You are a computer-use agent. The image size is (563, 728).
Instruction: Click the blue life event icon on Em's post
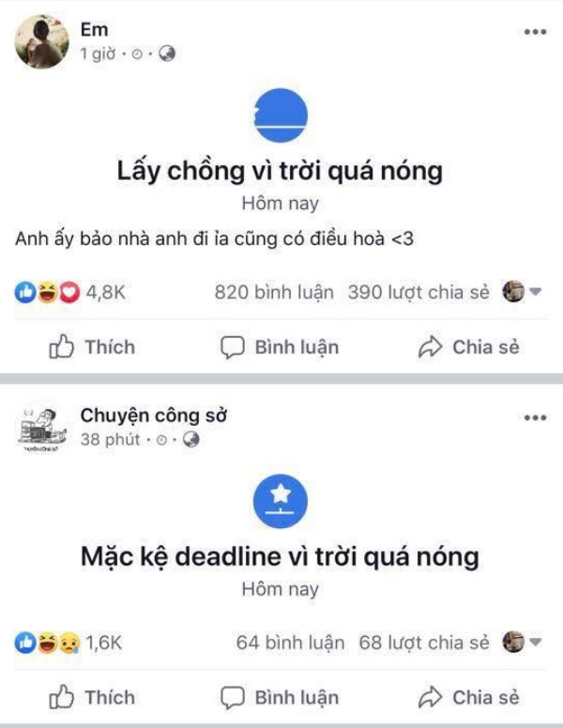(x=281, y=115)
